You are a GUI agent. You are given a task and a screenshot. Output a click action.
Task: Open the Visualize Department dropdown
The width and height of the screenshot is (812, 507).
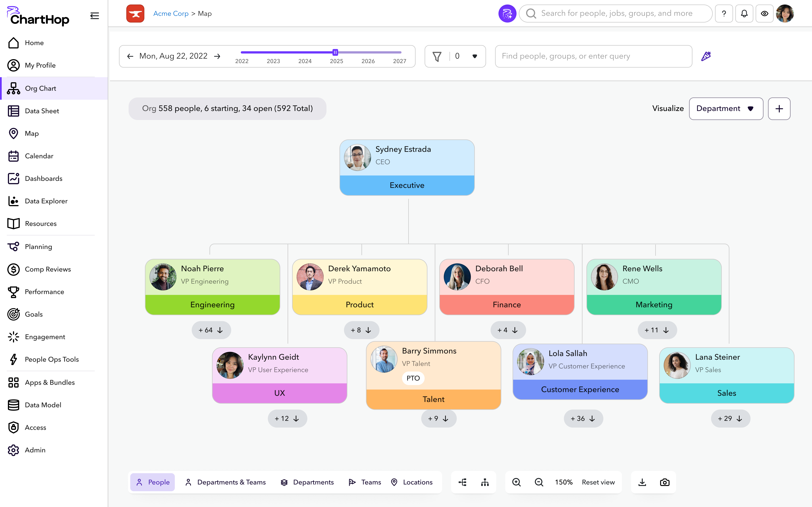(x=726, y=109)
